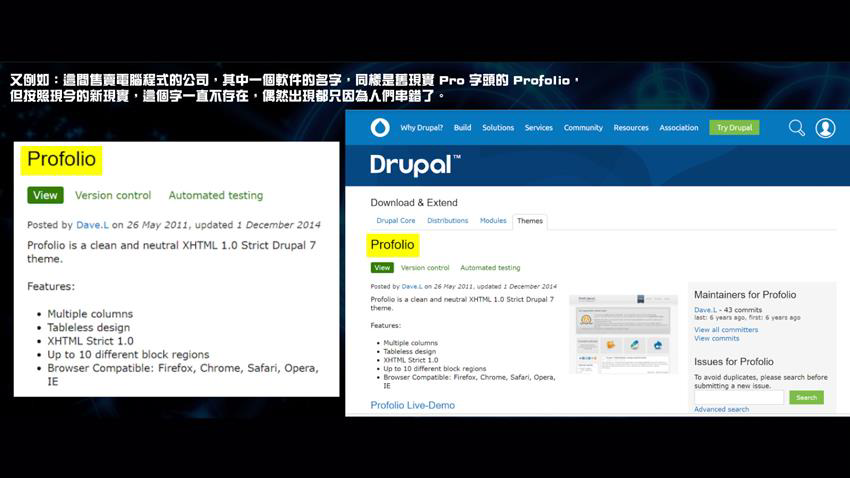Open the user account icon

pos(825,128)
